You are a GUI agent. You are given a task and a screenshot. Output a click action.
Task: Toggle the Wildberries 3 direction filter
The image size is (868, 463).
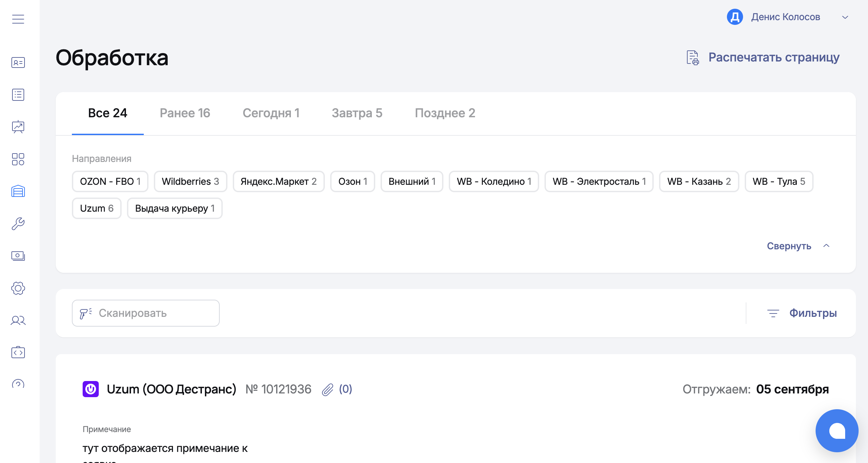coord(190,181)
